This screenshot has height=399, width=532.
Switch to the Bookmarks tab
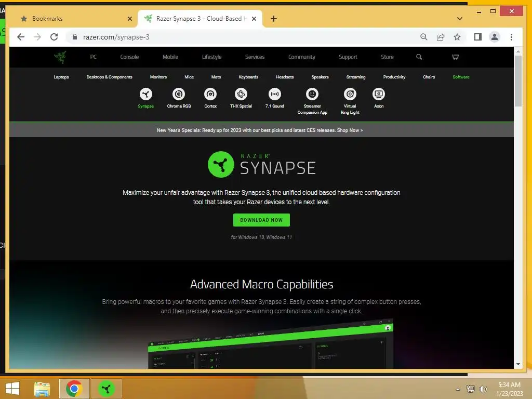73,19
